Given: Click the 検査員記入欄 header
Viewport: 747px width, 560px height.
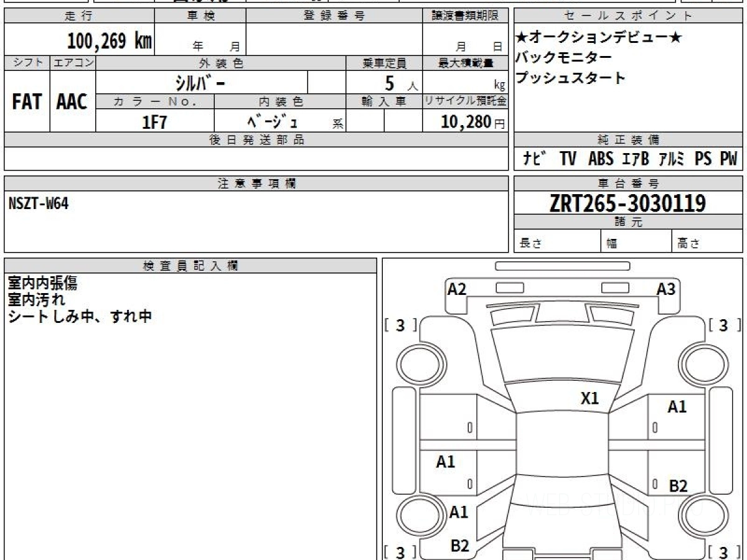Looking at the screenshot, I should pos(190,266).
